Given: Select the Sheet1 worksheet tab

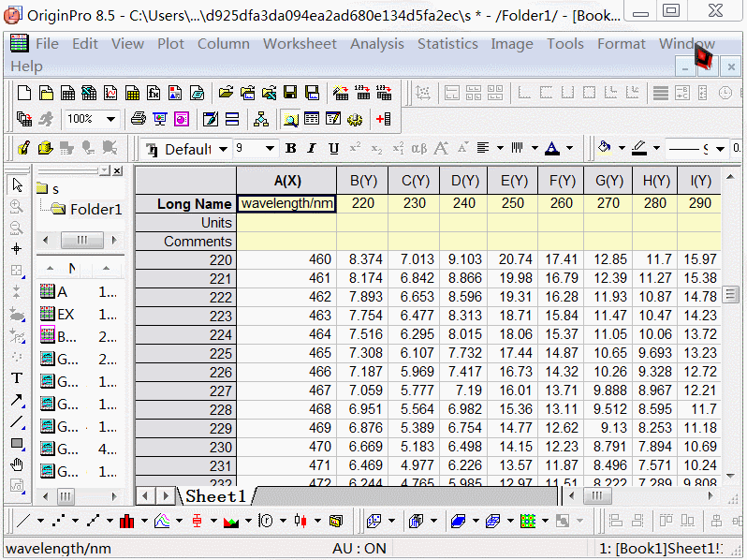Looking at the screenshot, I should click(x=215, y=495).
